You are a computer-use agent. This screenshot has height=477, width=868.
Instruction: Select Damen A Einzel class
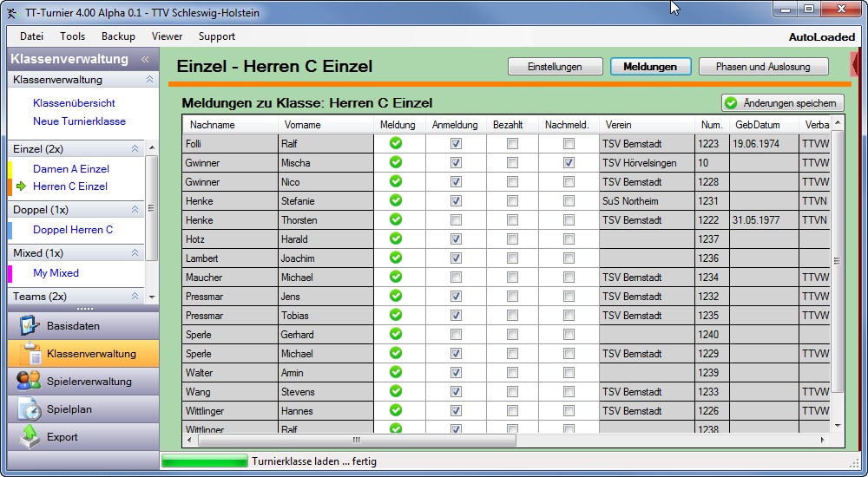click(71, 169)
